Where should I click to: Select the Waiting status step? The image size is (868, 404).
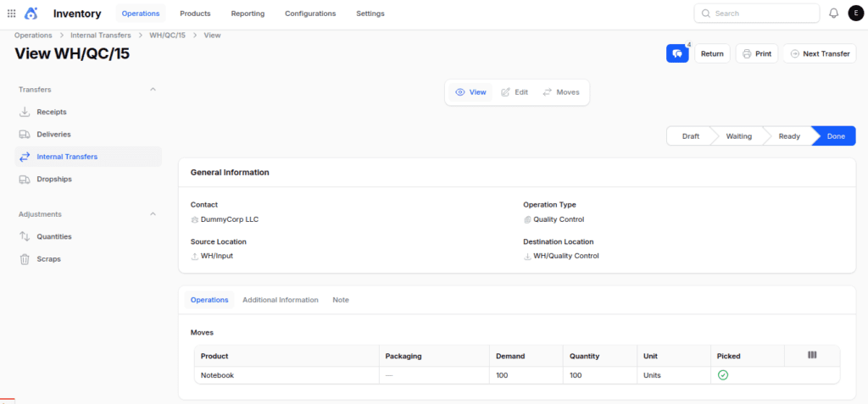click(739, 136)
